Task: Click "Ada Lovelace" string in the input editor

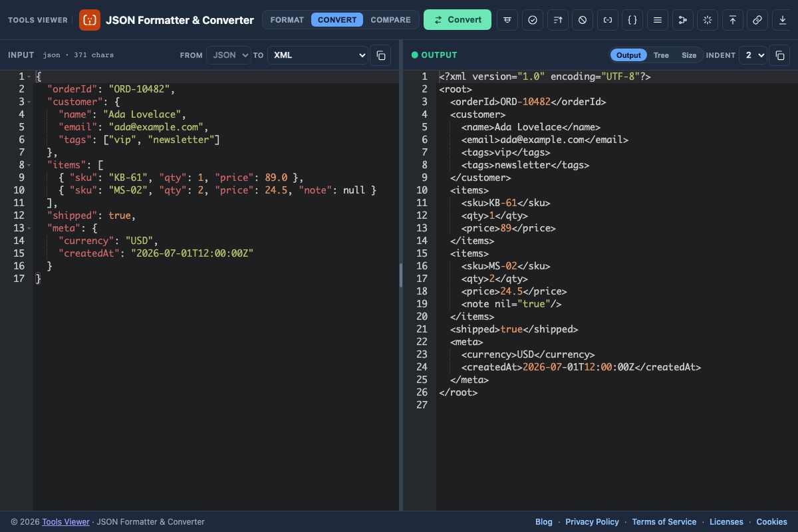Action: tap(142, 114)
